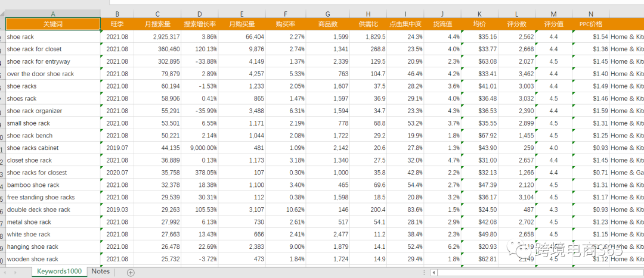Select column N header

590,14
